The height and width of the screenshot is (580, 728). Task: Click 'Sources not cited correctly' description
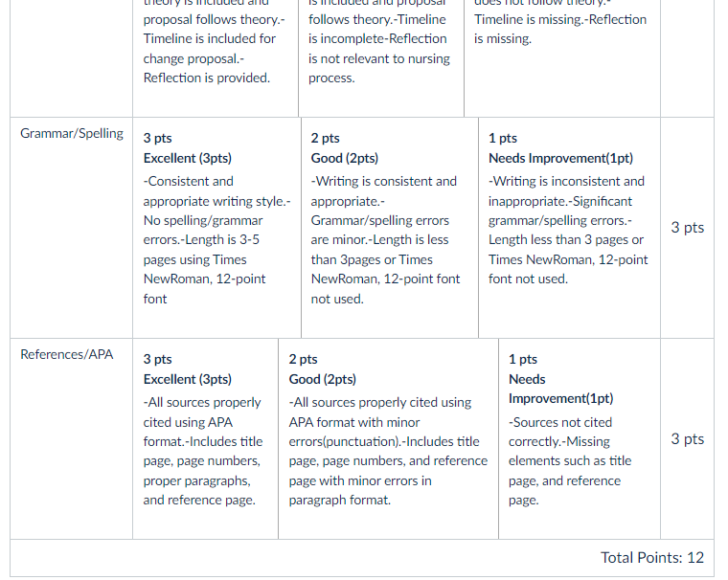(560, 432)
